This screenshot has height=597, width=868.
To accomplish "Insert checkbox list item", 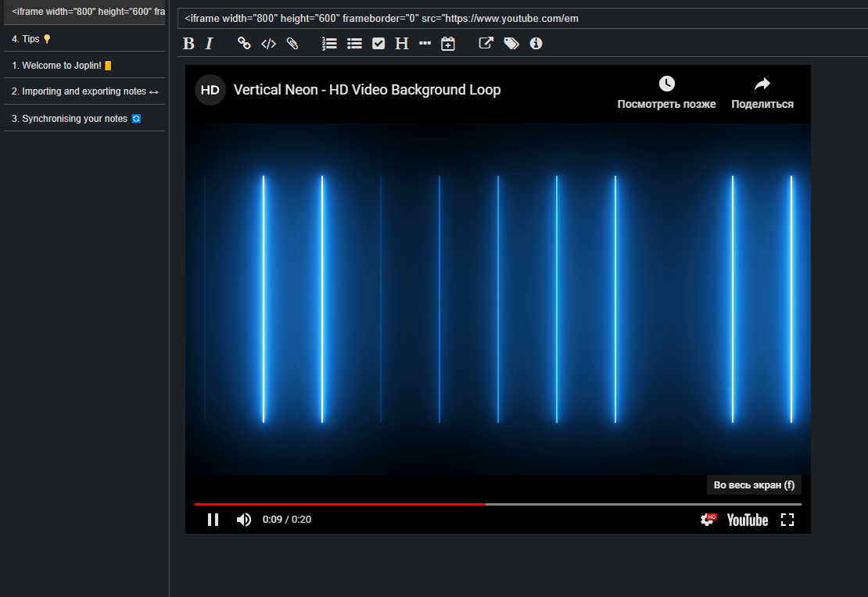I will click(x=378, y=44).
